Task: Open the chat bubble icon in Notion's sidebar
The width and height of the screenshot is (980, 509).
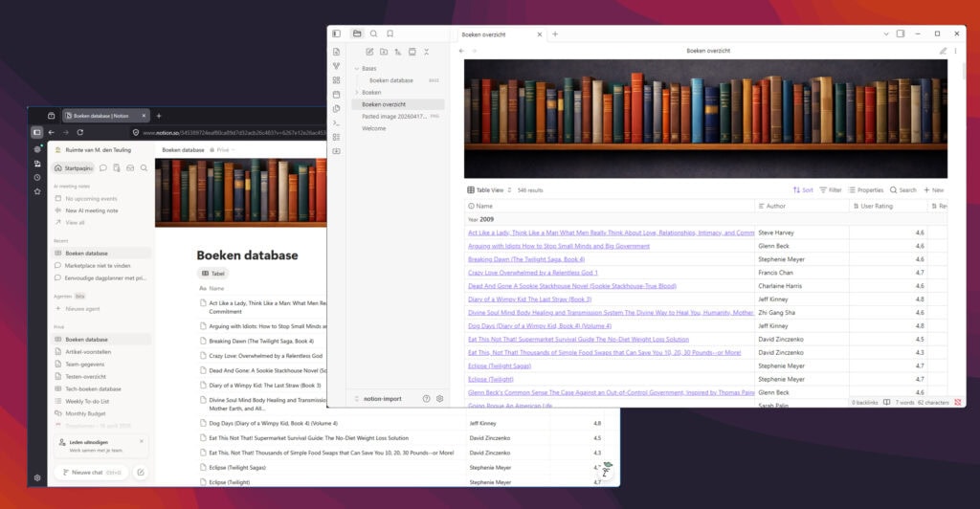Action: click(103, 168)
